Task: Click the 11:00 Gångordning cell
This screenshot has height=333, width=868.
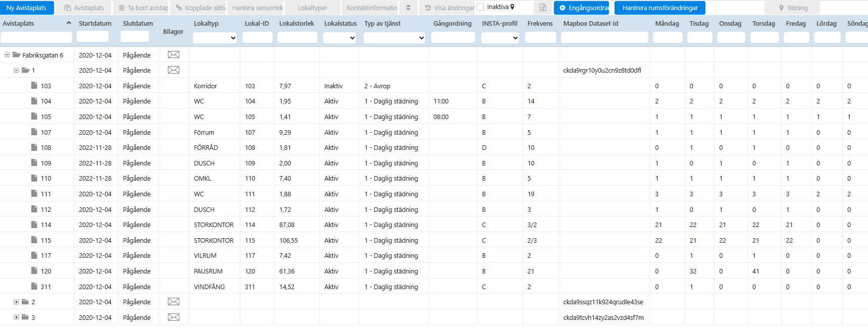Action: pyautogui.click(x=441, y=101)
